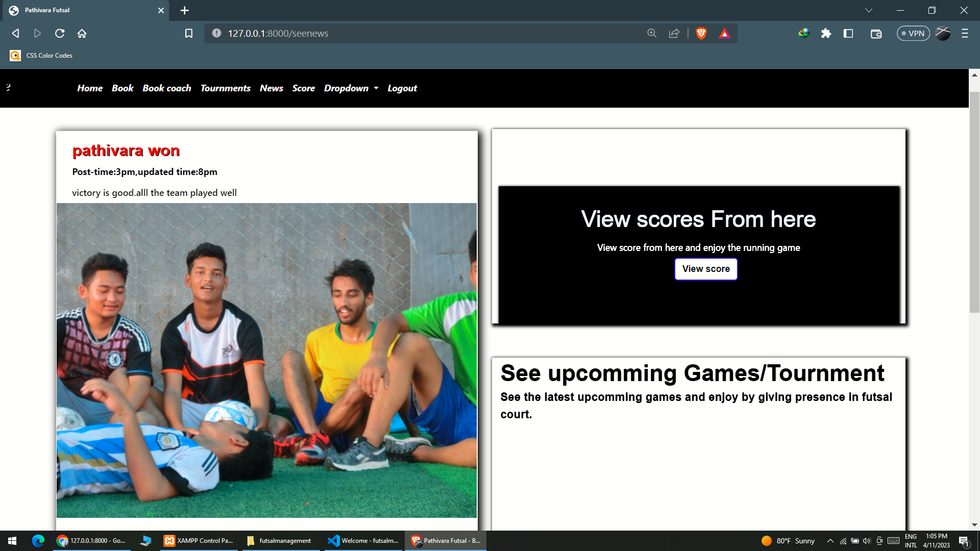Click the View score button
The width and height of the screenshot is (980, 551).
(706, 269)
